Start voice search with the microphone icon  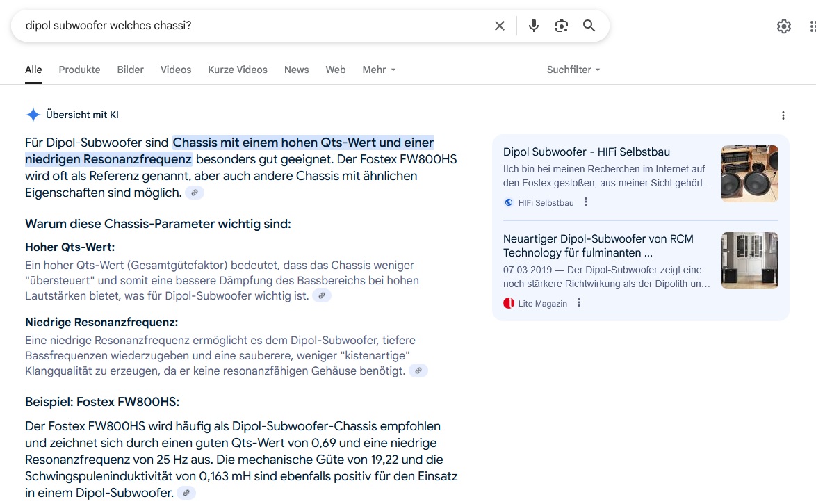(533, 26)
